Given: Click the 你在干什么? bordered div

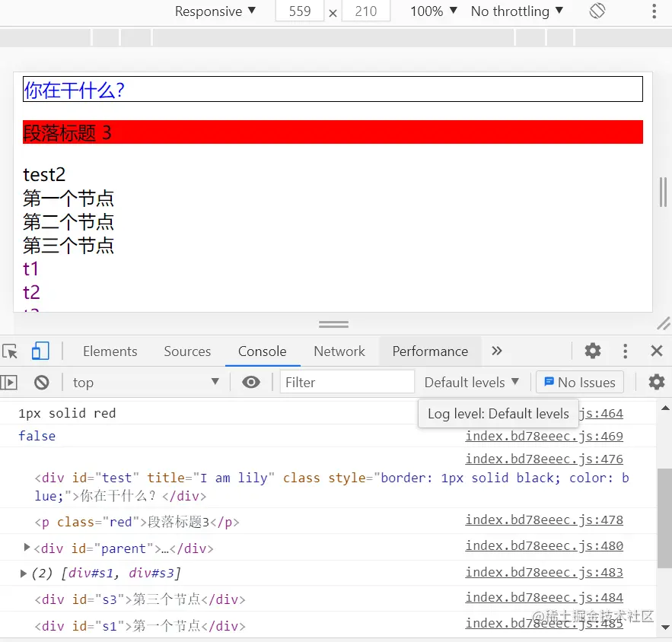Looking at the screenshot, I should [x=333, y=89].
